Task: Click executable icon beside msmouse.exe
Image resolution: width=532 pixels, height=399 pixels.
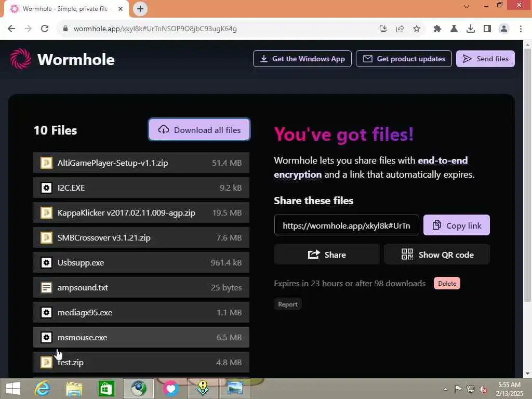Action: [46, 337]
